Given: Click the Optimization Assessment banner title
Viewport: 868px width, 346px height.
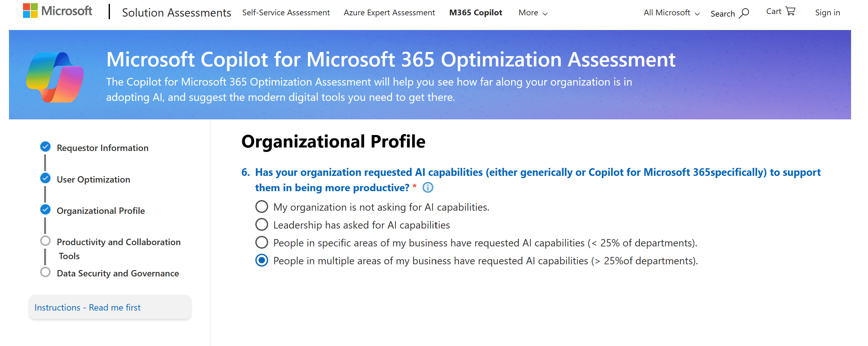Looking at the screenshot, I should 391,60.
